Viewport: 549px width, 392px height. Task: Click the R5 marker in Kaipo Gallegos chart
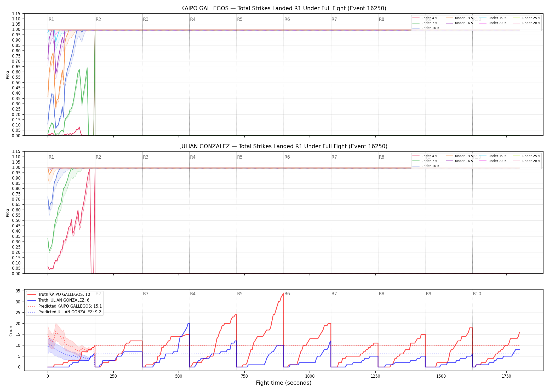click(x=240, y=19)
